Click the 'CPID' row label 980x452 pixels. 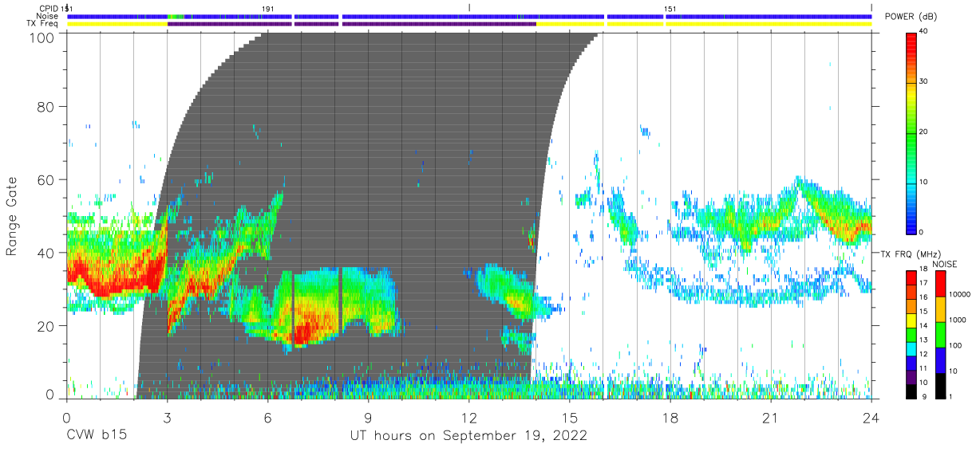coord(49,9)
